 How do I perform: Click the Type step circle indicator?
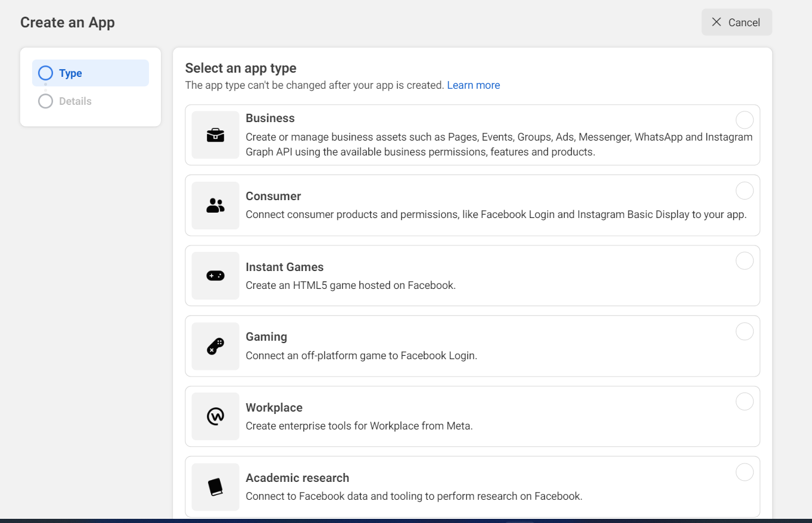click(x=45, y=73)
